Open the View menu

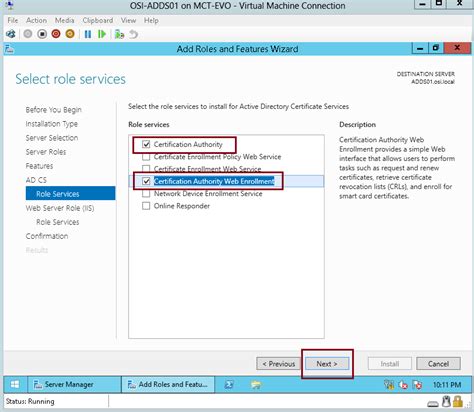tap(128, 20)
